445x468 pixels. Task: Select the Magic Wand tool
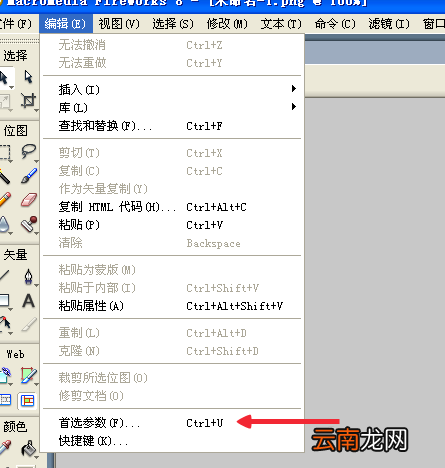5,176
